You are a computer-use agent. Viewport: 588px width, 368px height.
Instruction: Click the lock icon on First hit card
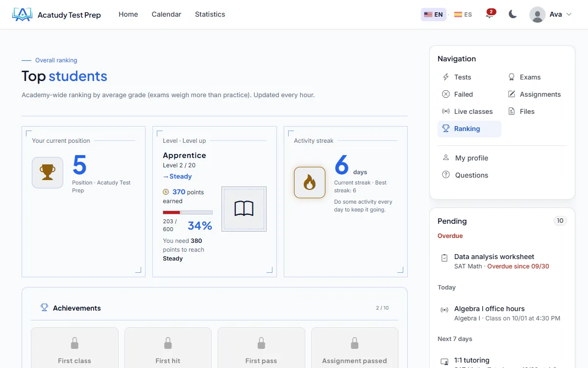pyautogui.click(x=168, y=342)
